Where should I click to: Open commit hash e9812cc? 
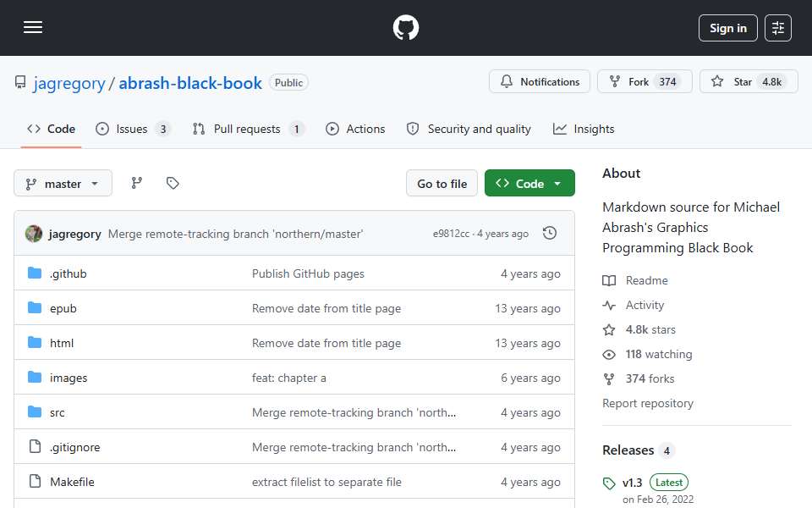click(451, 234)
